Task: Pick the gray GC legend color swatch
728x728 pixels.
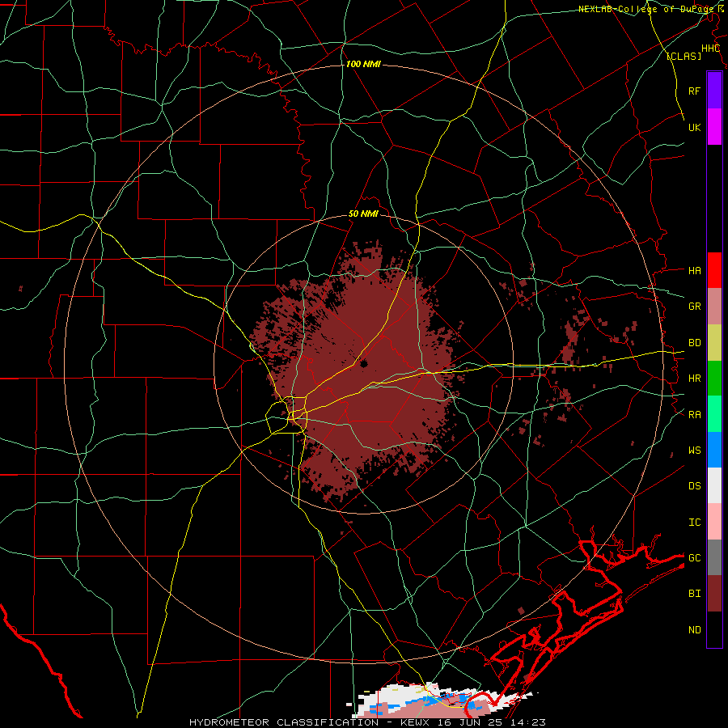Action: point(714,557)
